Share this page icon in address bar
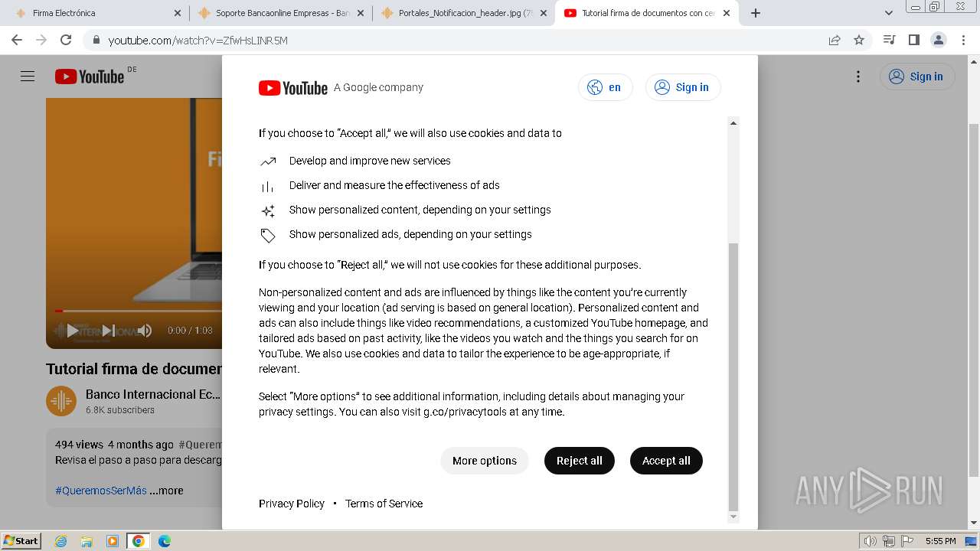The width and height of the screenshot is (980, 551). click(835, 40)
